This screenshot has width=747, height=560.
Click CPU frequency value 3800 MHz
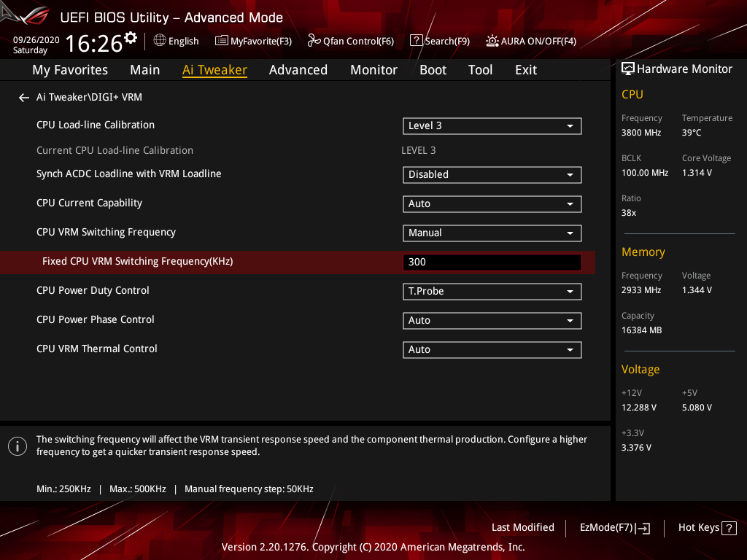tap(640, 133)
